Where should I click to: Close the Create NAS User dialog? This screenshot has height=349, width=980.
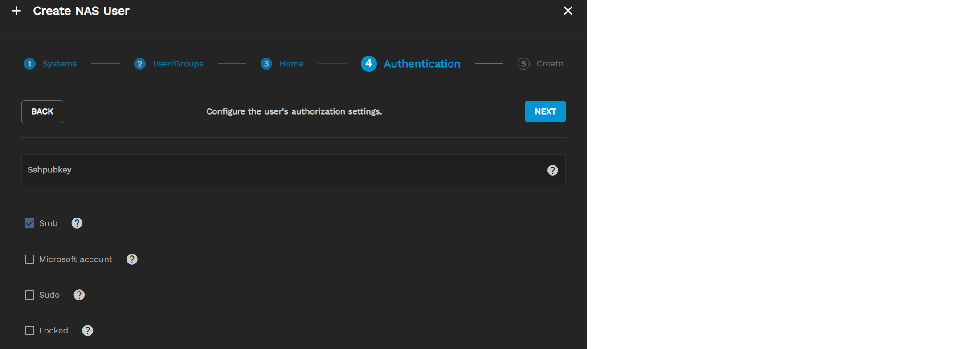(568, 11)
